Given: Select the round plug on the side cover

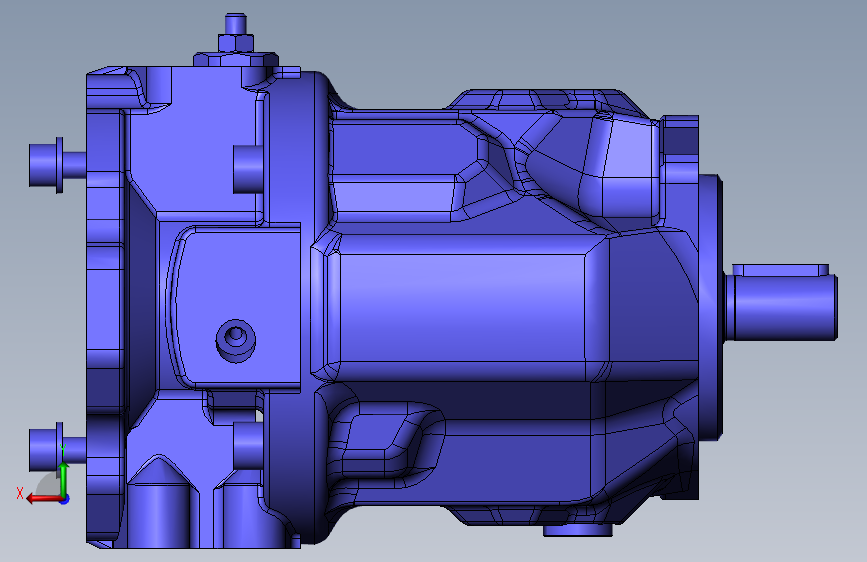Looking at the screenshot, I should [236, 340].
